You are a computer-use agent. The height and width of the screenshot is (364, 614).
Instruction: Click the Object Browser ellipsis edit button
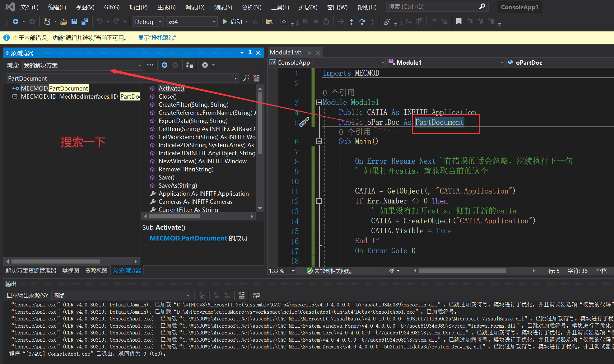point(150,65)
